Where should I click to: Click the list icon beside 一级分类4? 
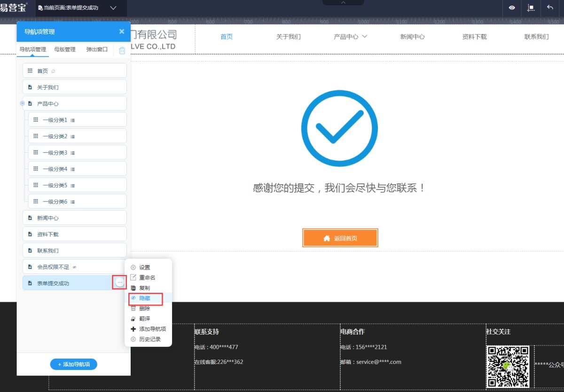point(73,169)
